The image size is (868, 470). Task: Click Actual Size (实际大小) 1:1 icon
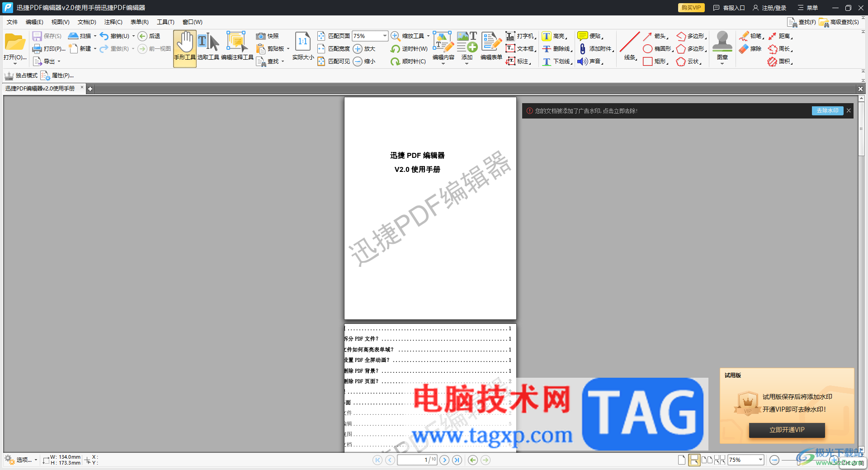coord(303,42)
